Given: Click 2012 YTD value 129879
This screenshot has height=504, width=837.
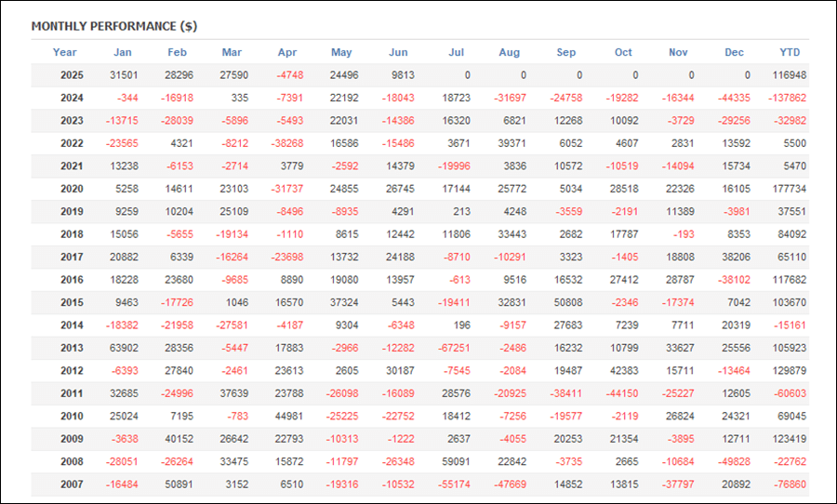Looking at the screenshot, I should point(790,371).
